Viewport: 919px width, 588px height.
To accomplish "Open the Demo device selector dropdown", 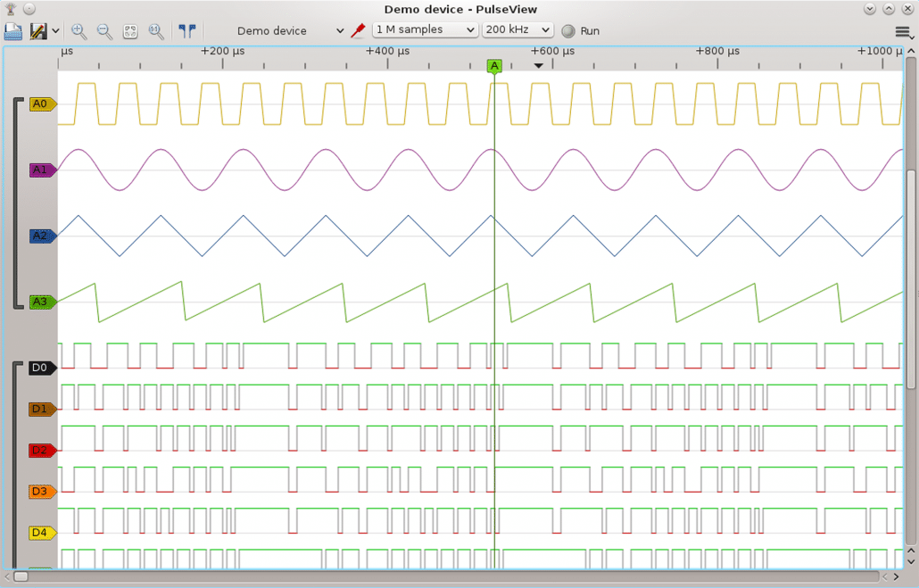I will click(291, 30).
